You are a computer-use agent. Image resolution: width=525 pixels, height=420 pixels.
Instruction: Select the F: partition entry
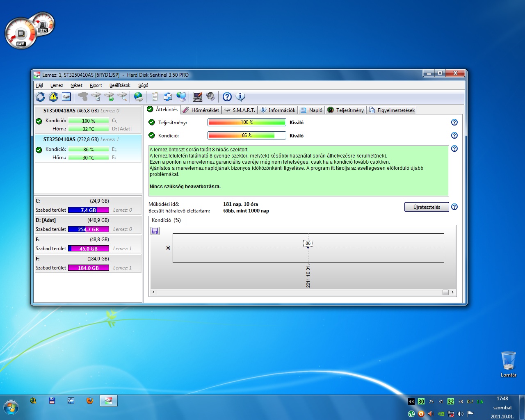tap(88, 263)
